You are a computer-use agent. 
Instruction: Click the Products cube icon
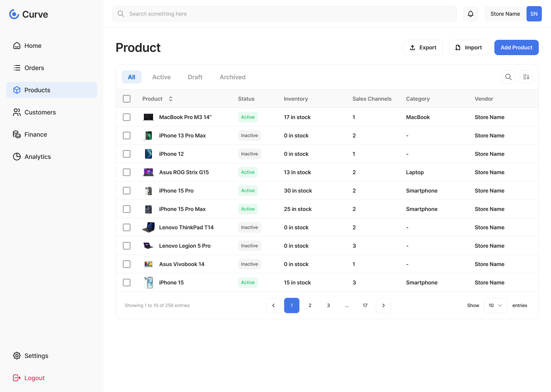tap(17, 90)
